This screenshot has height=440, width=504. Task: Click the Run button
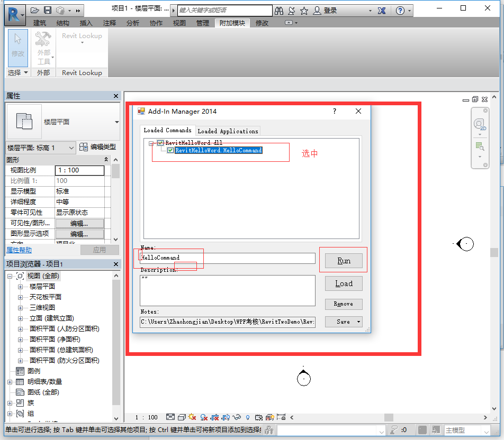click(344, 261)
